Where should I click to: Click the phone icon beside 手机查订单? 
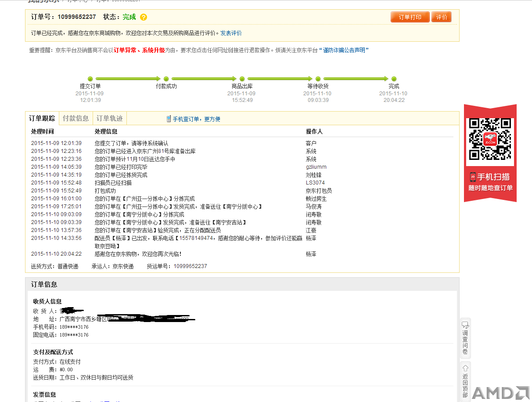pyautogui.click(x=169, y=119)
